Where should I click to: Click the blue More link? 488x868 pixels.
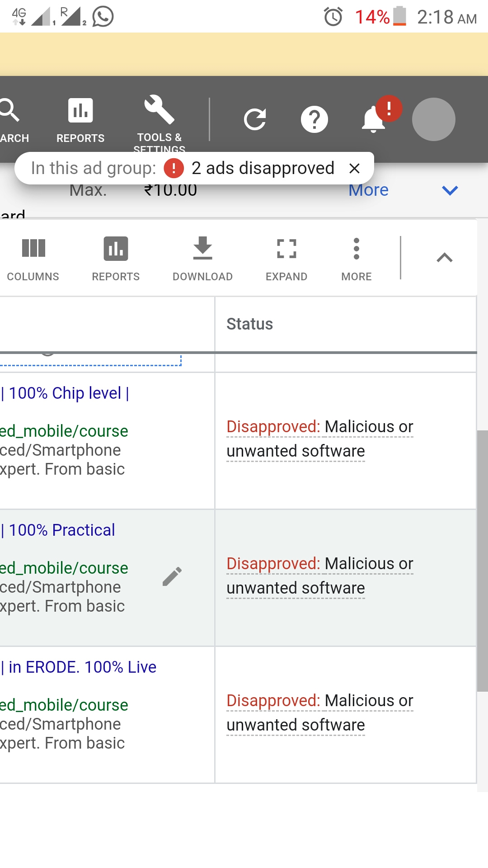click(368, 190)
